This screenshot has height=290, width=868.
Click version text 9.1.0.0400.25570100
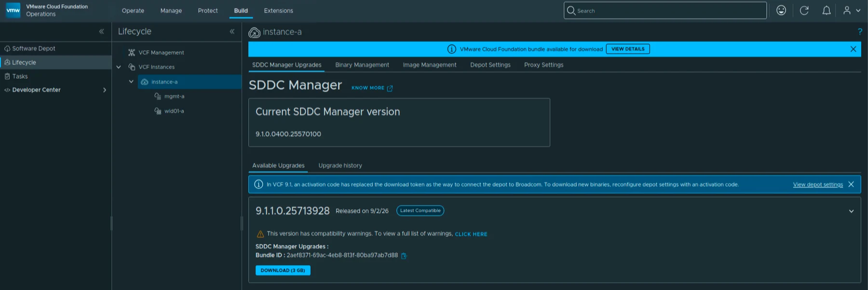click(x=288, y=134)
